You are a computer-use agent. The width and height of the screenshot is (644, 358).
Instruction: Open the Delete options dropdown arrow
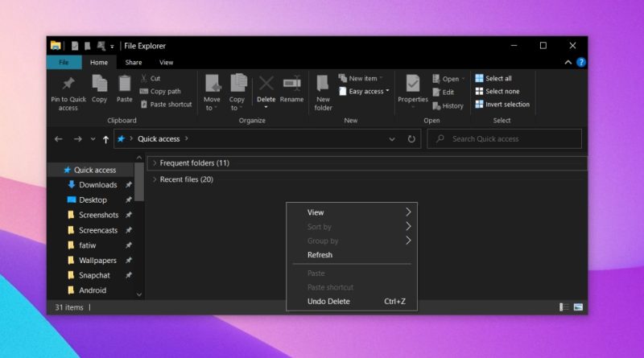pyautogui.click(x=266, y=107)
